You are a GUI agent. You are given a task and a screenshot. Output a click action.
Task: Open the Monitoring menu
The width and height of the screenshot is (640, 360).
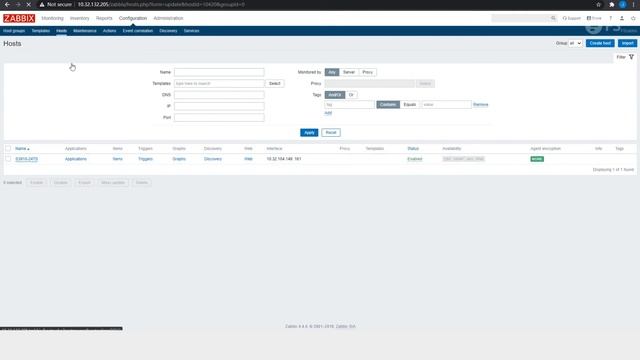[x=52, y=18]
